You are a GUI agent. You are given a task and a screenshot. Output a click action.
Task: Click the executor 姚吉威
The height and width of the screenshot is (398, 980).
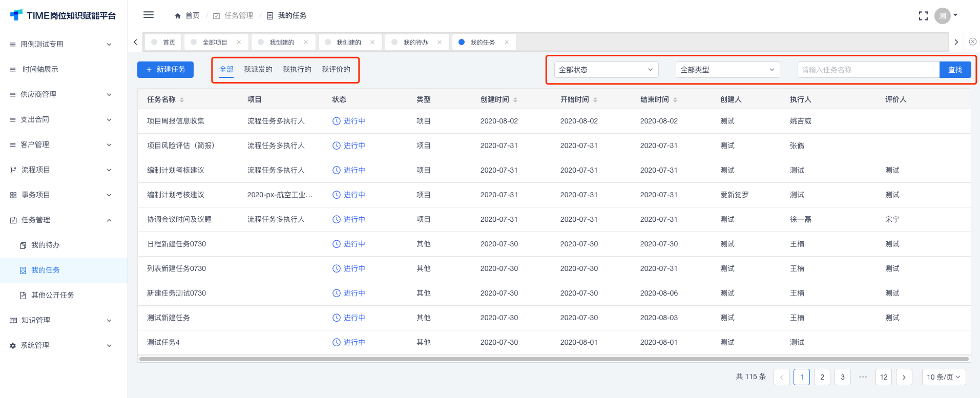coord(801,121)
